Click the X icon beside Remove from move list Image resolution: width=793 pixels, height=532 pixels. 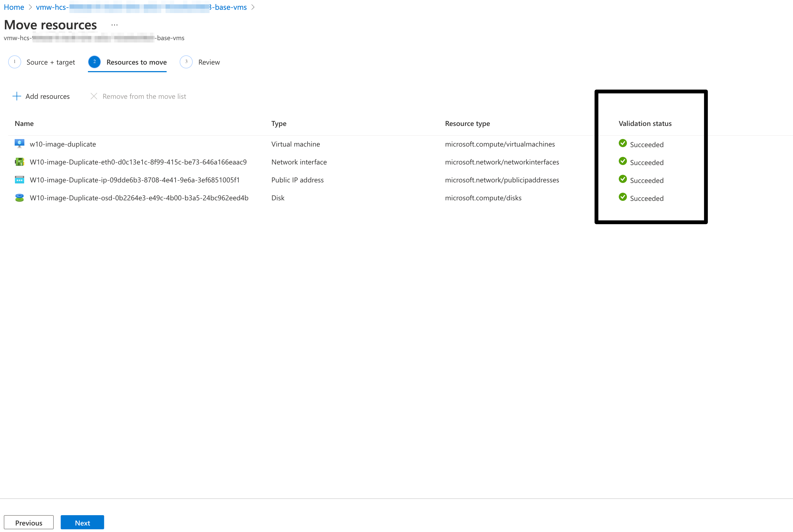[x=94, y=96]
